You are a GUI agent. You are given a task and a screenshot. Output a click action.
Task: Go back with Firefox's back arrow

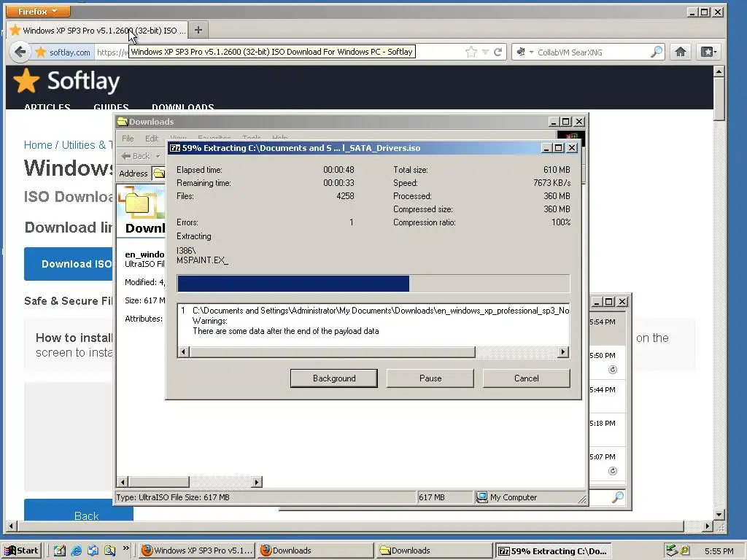[20, 52]
